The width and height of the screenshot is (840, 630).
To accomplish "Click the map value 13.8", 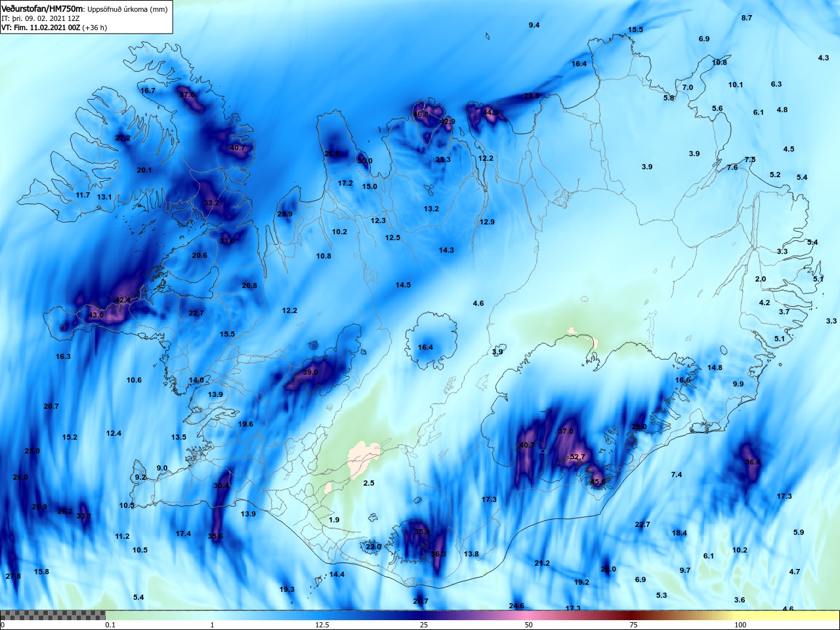I will coord(471,554).
